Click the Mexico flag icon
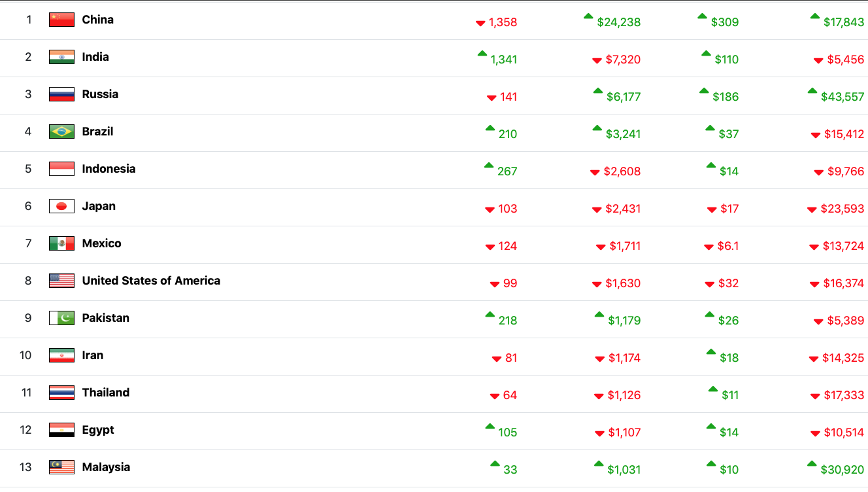The height and width of the screenshot is (492, 868). [x=61, y=243]
